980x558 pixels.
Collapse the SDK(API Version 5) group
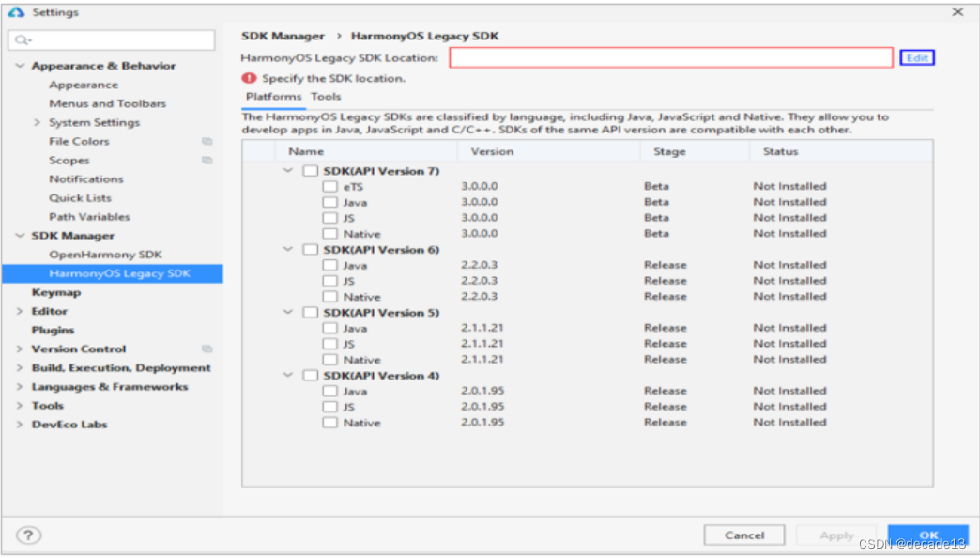pyautogui.click(x=288, y=312)
